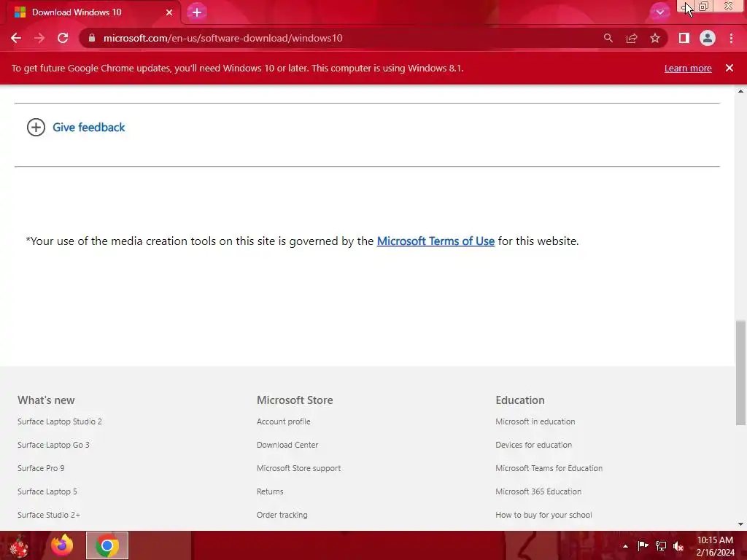Screen dimensions: 747x560
Task: Select the Download Windows 10 tab
Action: tap(93, 12)
